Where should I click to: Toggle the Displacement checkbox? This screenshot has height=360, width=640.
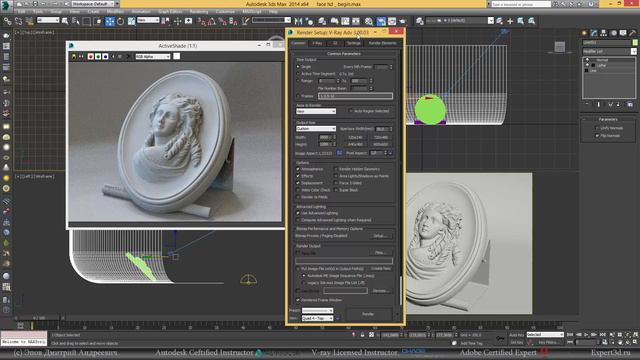click(x=298, y=183)
